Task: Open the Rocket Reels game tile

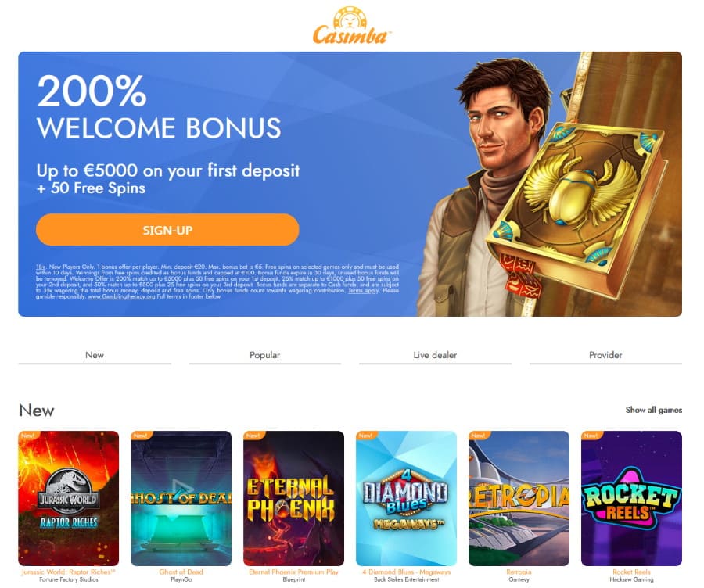Action: 631,498
